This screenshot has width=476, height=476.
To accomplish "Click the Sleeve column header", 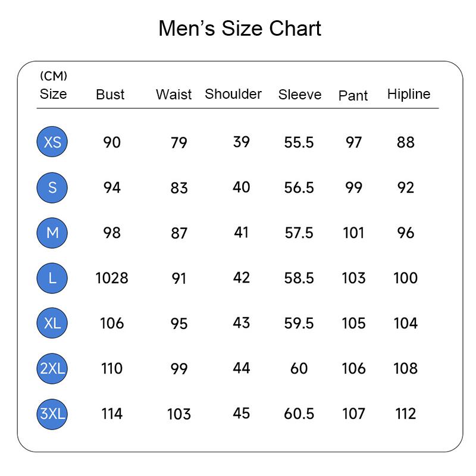I will click(299, 95).
